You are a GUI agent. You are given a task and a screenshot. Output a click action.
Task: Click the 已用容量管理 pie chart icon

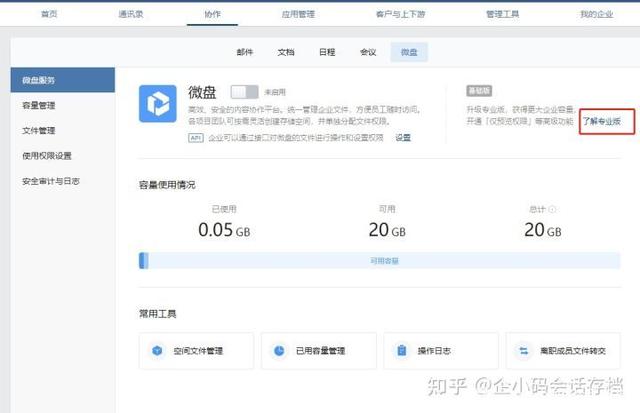280,351
